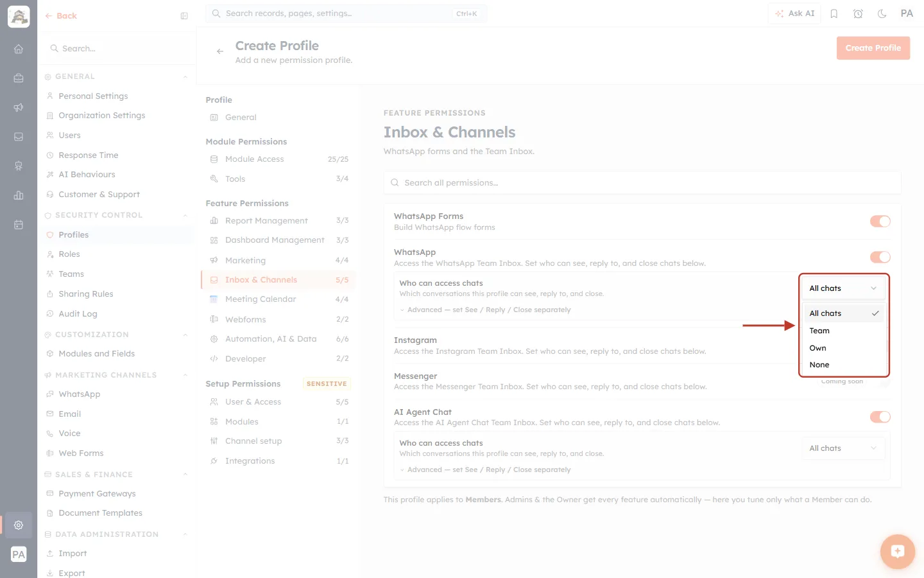The width and height of the screenshot is (924, 578).
Task: Open Module Access permissions tab
Action: (278, 159)
